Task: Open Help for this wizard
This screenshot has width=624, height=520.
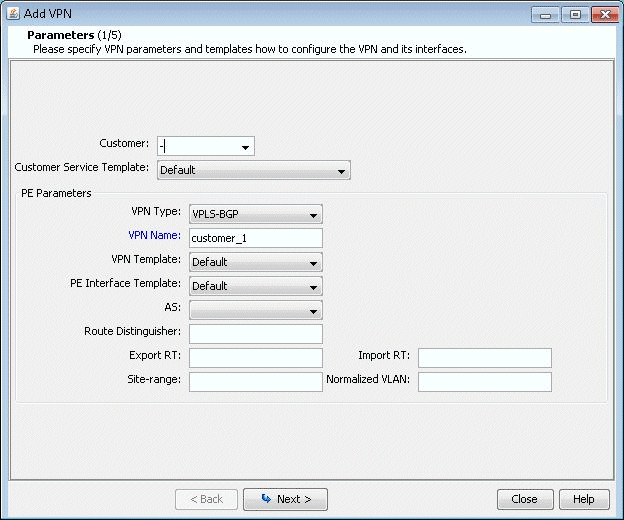Action: [583, 499]
